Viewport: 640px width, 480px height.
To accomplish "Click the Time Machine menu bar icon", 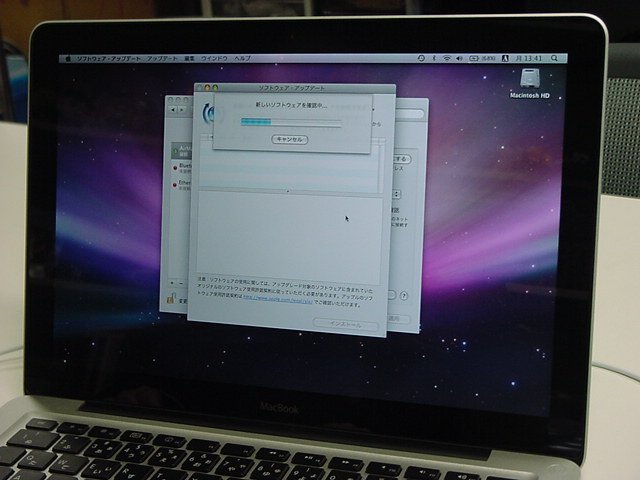I will [421, 58].
